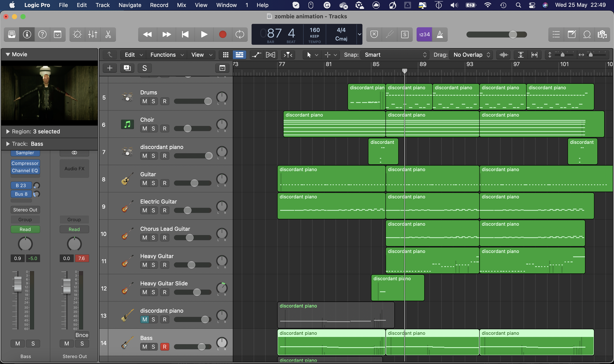Screen dimensions: 614x364
Task: Start playback with Play button
Action: click(204, 34)
